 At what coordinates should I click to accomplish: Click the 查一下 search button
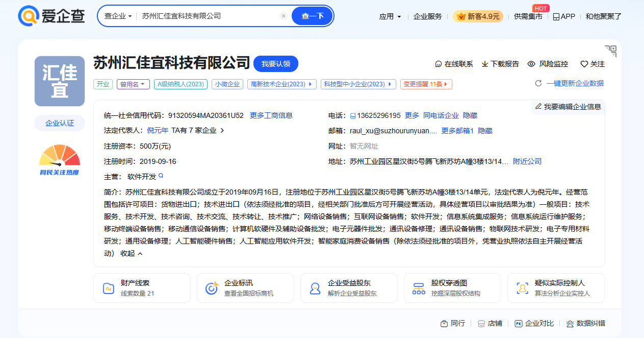click(312, 16)
